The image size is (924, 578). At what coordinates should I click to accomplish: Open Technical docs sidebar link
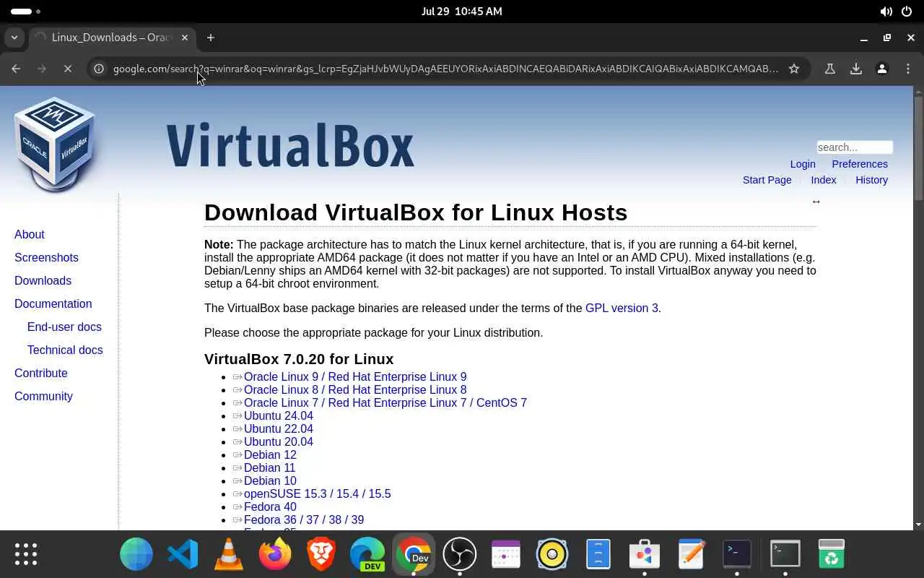click(x=65, y=350)
